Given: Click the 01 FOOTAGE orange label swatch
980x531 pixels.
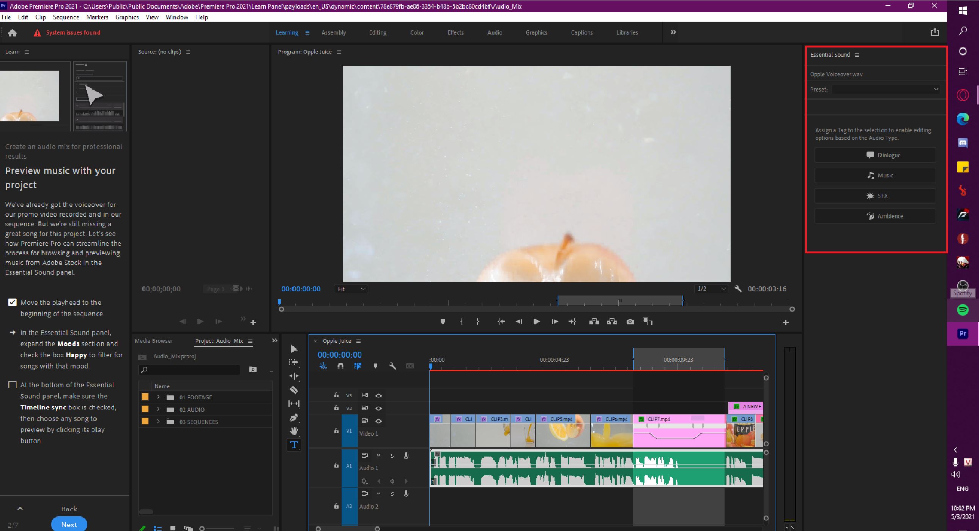Looking at the screenshot, I should (x=145, y=397).
